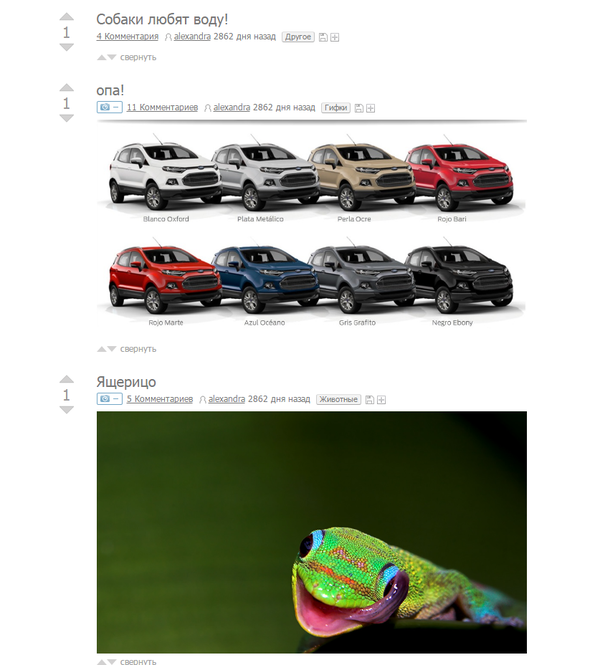Save the "опа!" post with the floppy icon

coord(359,108)
